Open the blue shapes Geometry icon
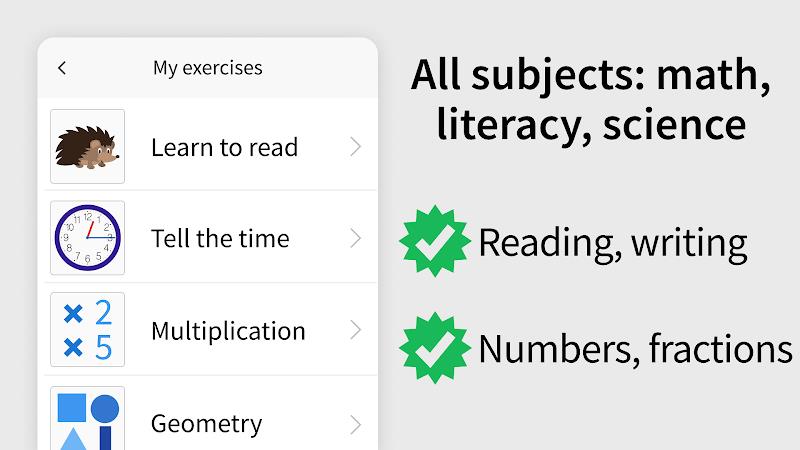 tap(87, 418)
